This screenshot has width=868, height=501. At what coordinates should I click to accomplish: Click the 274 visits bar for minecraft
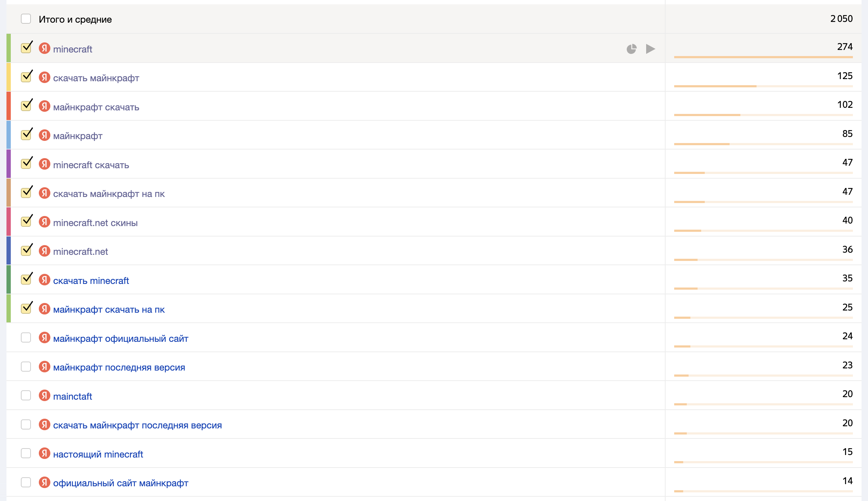pos(763,57)
